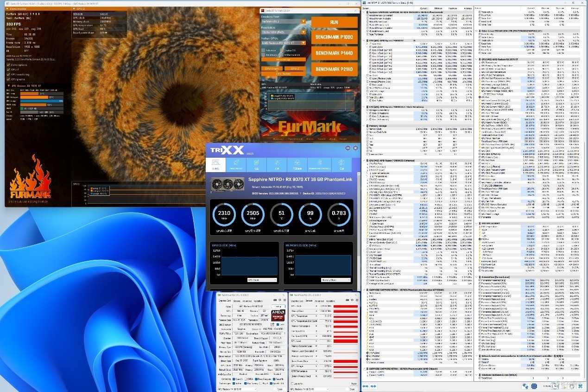
Task: Open the globe settings tab in TRIXX
Action: click(x=341, y=165)
